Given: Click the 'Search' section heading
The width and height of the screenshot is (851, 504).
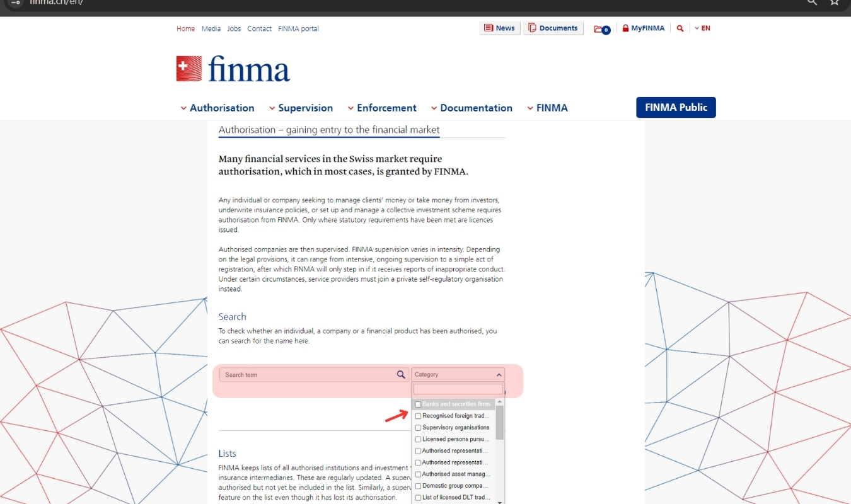Looking at the screenshot, I should [232, 316].
